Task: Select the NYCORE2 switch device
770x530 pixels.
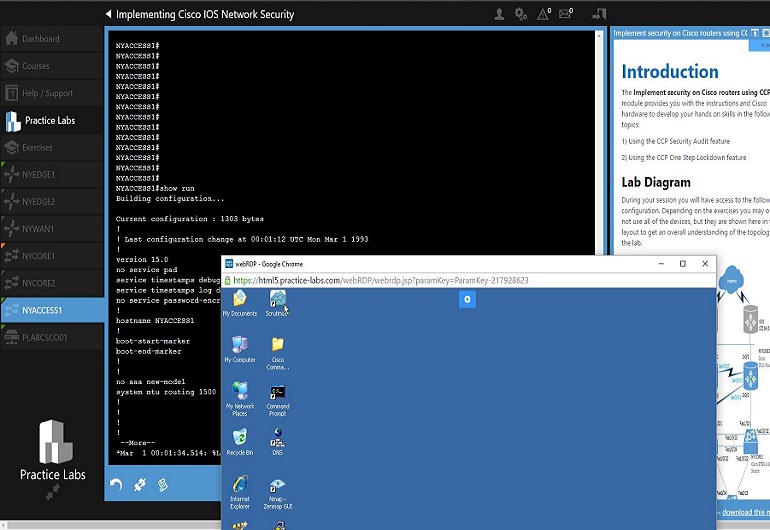Action: point(52,283)
